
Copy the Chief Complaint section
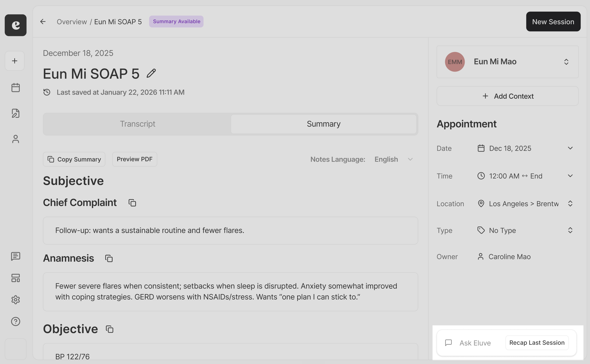132,203
